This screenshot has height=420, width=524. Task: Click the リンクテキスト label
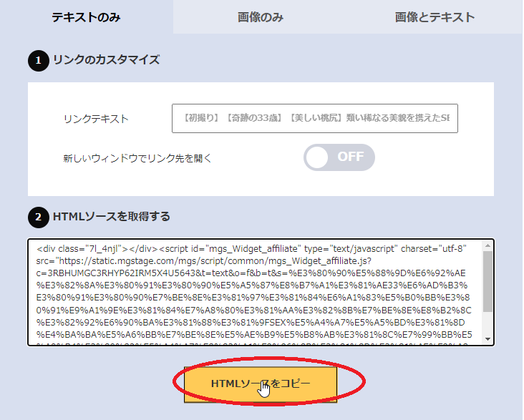pos(96,119)
